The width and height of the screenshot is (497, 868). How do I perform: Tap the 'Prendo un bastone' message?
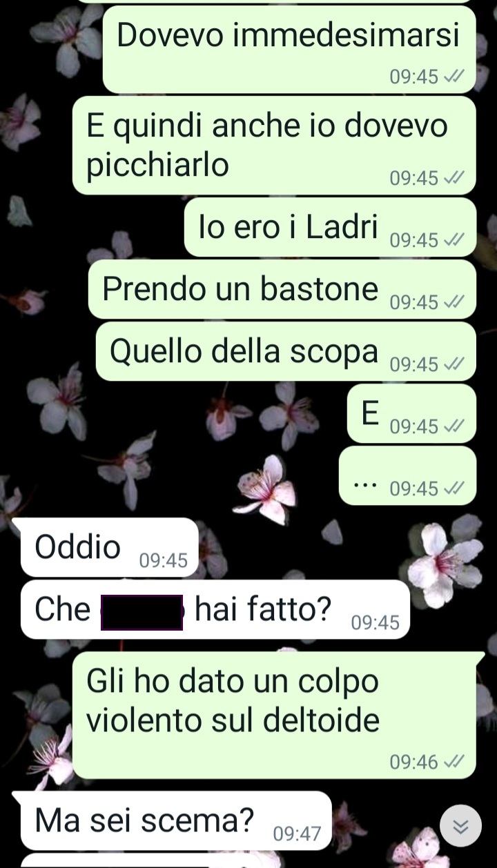click(x=282, y=290)
